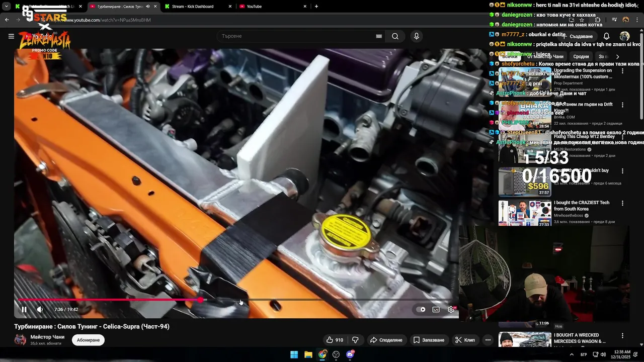Screen dimensions: 644x362
Task: Share the video via Споделяне
Action: click(386, 340)
